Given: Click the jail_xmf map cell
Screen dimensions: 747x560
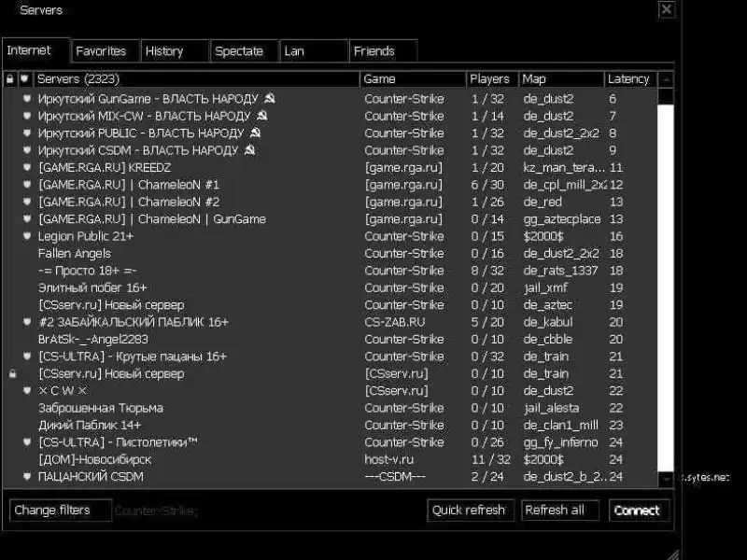Looking at the screenshot, I should point(545,287).
